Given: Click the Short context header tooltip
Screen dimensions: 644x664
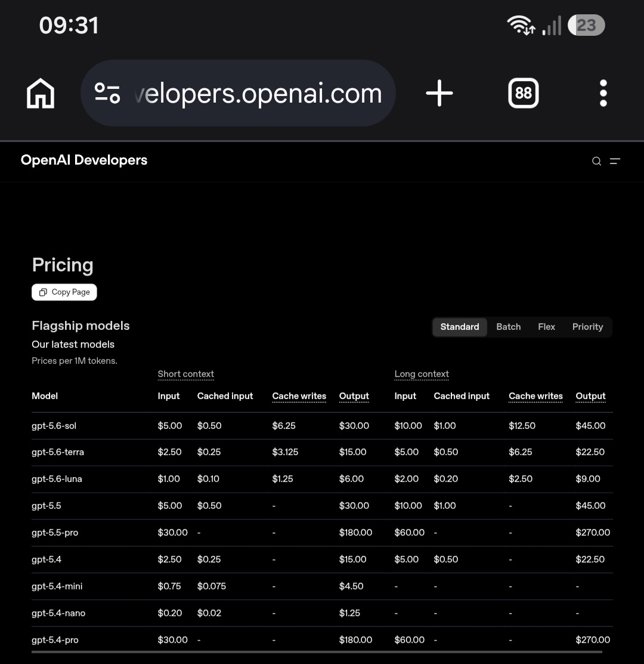Looking at the screenshot, I should tap(186, 374).
